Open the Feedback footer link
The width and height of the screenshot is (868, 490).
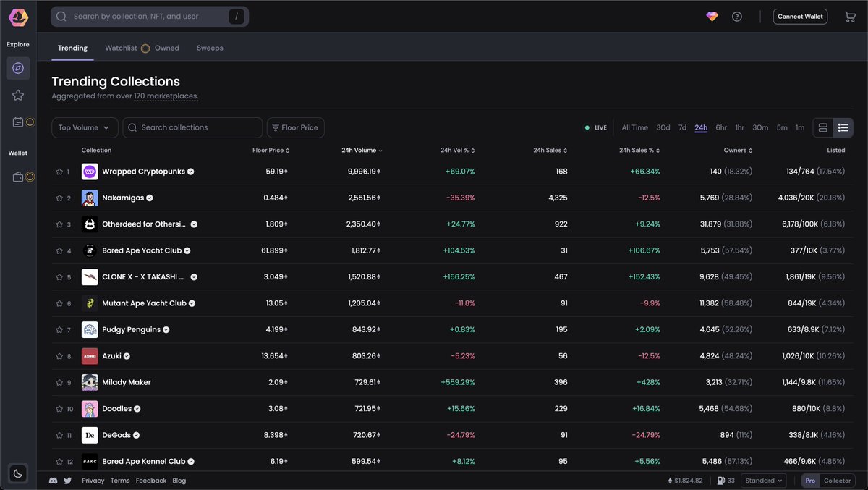151,481
